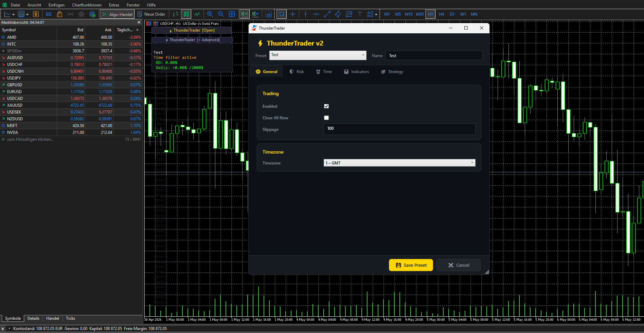Screen dimensions: 644x333
Task: Click the Neue Order button
Action: click(x=151, y=14)
